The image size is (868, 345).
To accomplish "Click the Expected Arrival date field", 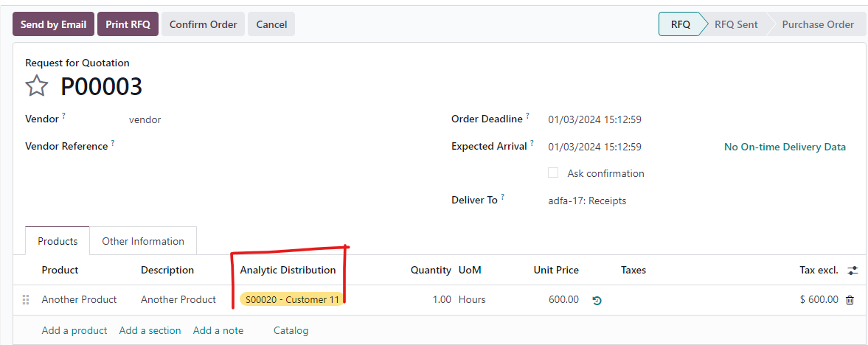I will 594,147.
